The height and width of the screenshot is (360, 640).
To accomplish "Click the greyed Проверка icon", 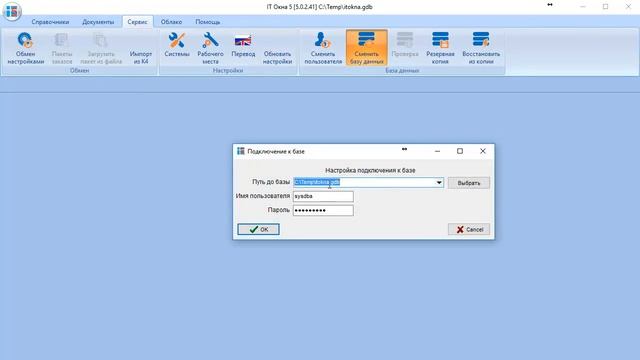I will pyautogui.click(x=404, y=45).
